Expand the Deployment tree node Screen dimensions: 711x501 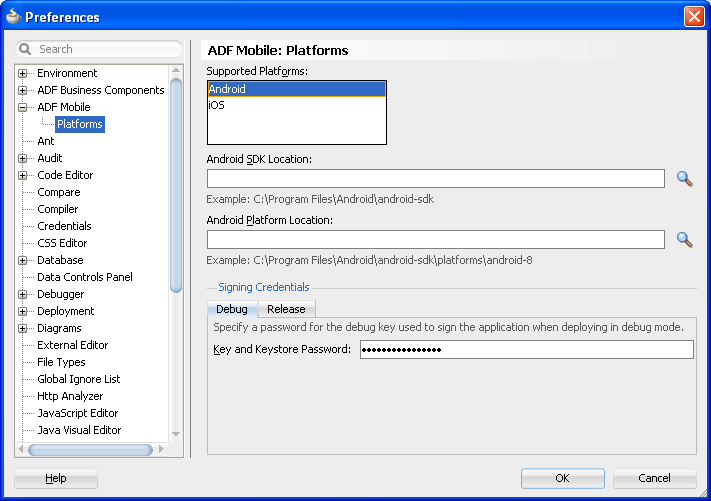click(x=22, y=311)
